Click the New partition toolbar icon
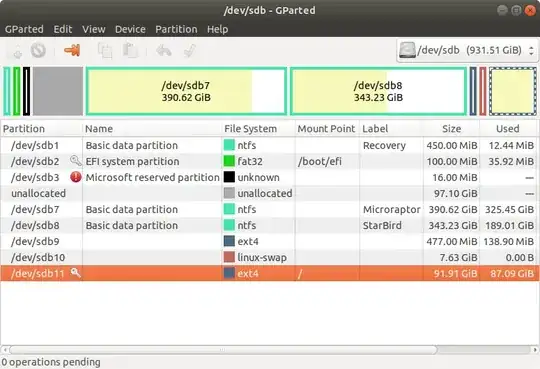The height and width of the screenshot is (369, 540). point(17,51)
